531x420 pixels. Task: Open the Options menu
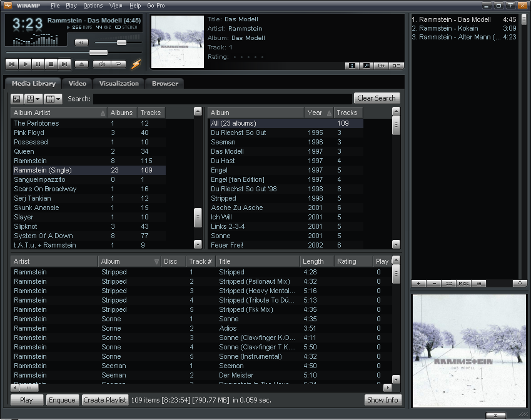(93, 6)
